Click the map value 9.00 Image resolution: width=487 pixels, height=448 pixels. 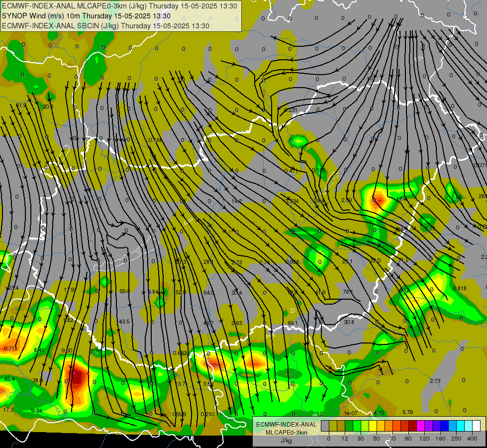pyautogui.click(x=67, y=351)
